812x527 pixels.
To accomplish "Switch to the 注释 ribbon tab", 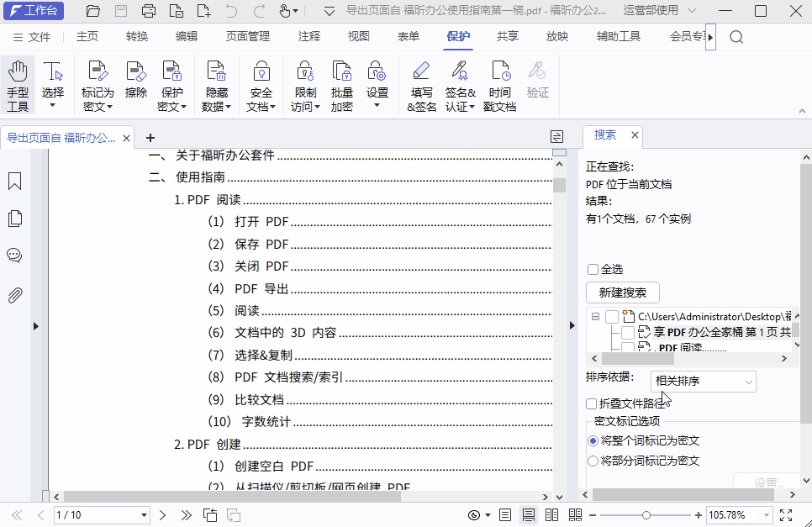I will [x=308, y=37].
